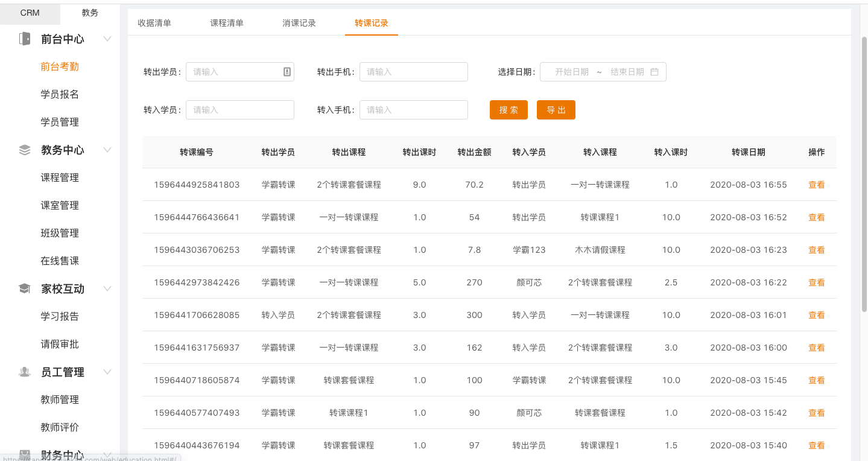This screenshot has width=868, height=461.
Task: Open the 收据清单 tab
Action: tap(154, 23)
